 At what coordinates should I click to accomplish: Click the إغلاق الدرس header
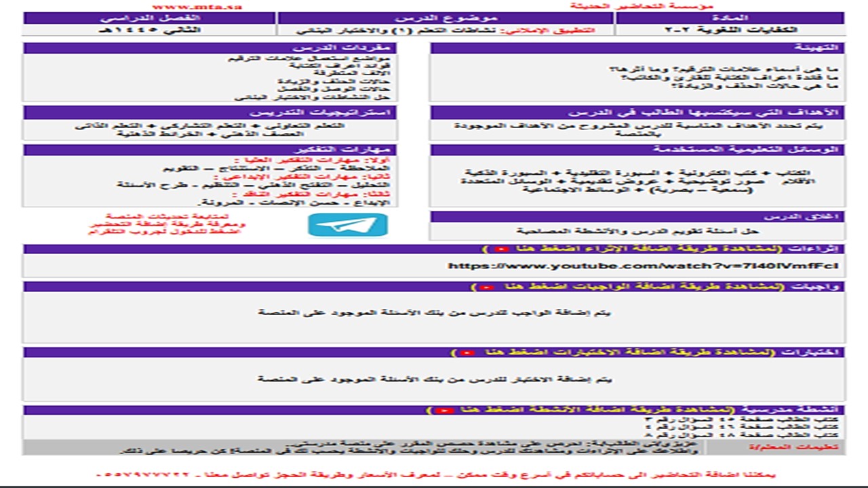click(x=637, y=217)
